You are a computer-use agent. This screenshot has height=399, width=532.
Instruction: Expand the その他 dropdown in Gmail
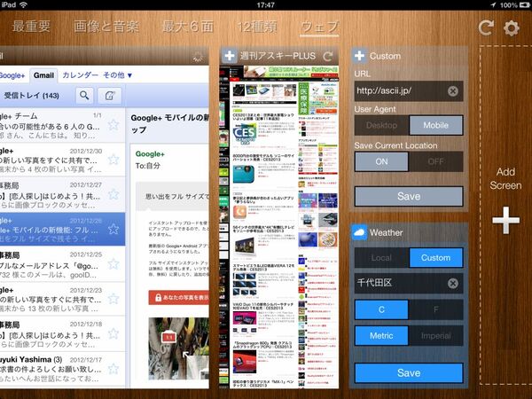point(117,75)
